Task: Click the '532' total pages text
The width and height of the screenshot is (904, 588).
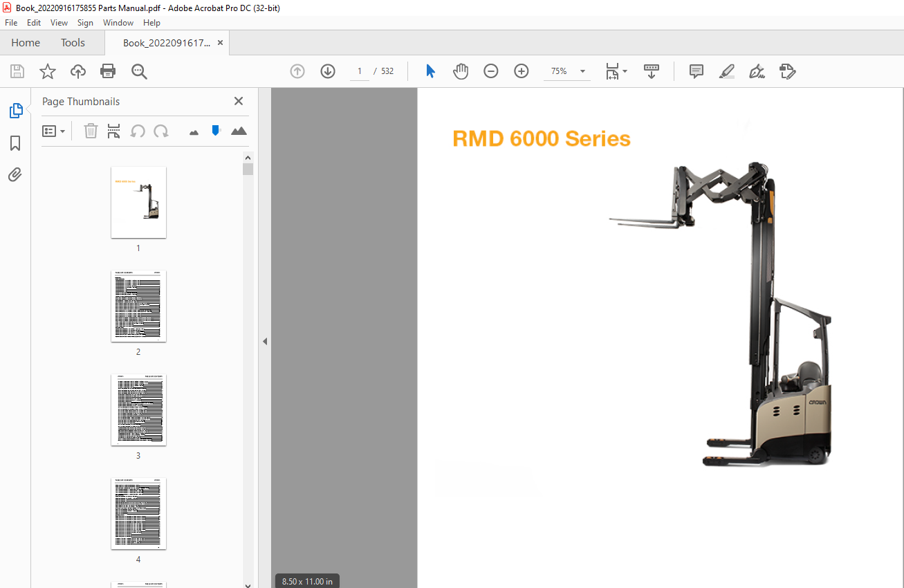Action: (x=387, y=71)
